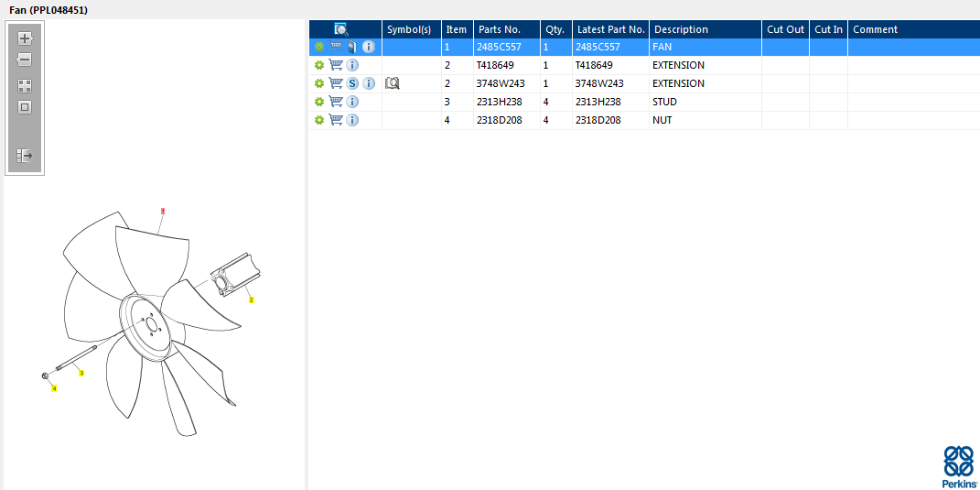Click the FAN description cell
980x490 pixels.
coord(705,47)
